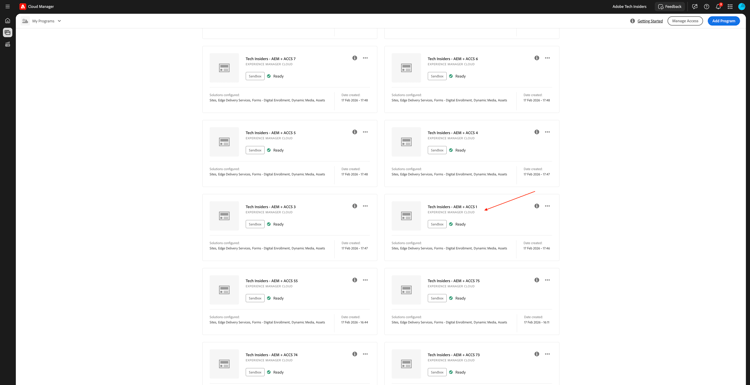The image size is (750, 385).
Task: Open more options for AEM + ACCS 5
Action: pyautogui.click(x=365, y=132)
